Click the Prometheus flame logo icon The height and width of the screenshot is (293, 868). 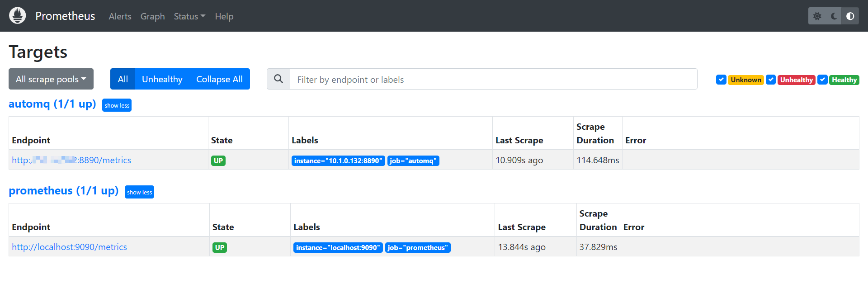coord(18,16)
